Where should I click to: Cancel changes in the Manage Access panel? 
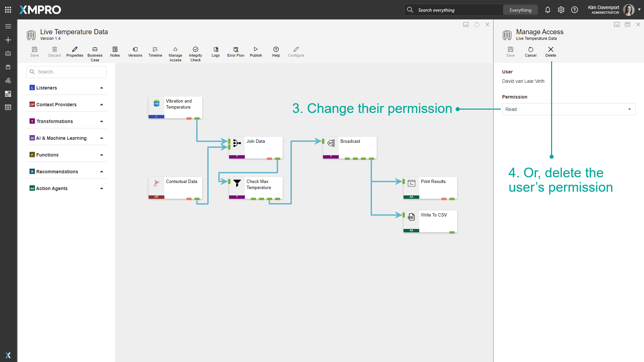[x=531, y=52]
